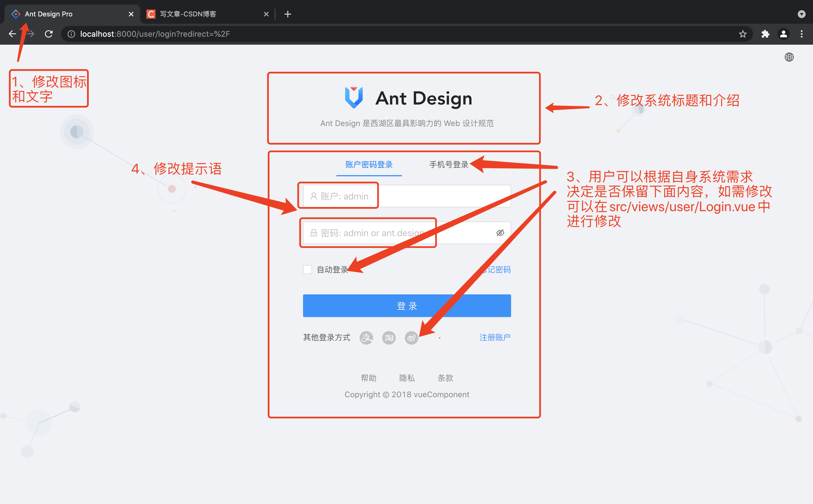The width and height of the screenshot is (813, 504).
Task: Click the 条款 footer link
Action: (445, 378)
